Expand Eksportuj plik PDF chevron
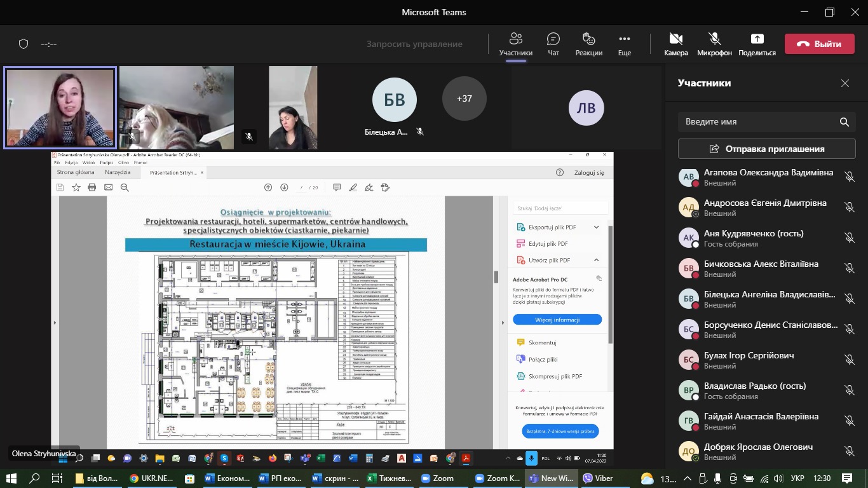Viewport: 868px width, 488px height. 596,227
